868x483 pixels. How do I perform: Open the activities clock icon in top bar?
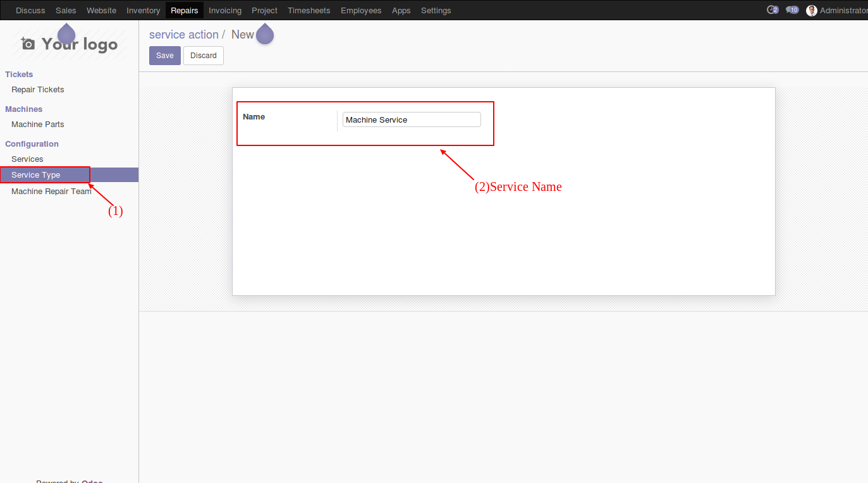(x=772, y=10)
